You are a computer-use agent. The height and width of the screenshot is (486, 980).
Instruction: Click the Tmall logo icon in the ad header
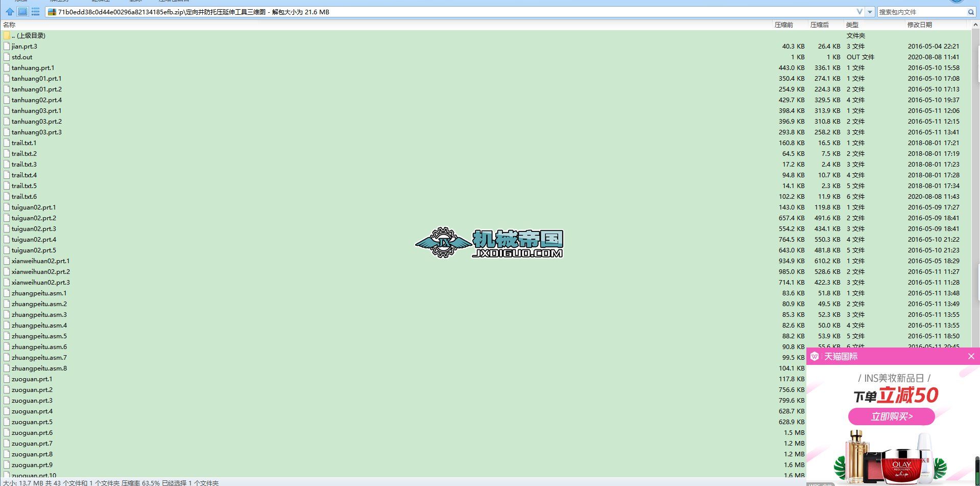pyautogui.click(x=815, y=356)
